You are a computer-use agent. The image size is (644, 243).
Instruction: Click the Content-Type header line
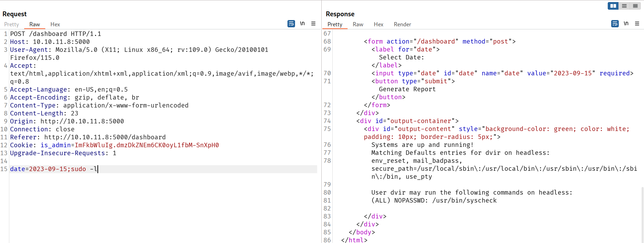[x=99, y=105]
